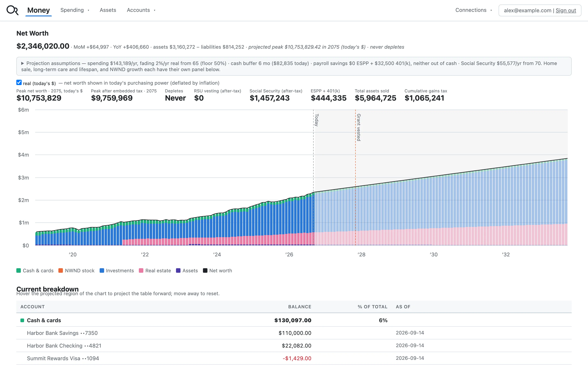
Task: Select the Harbor Bank Savings ••7350 row
Action: pyautogui.click(x=294, y=333)
